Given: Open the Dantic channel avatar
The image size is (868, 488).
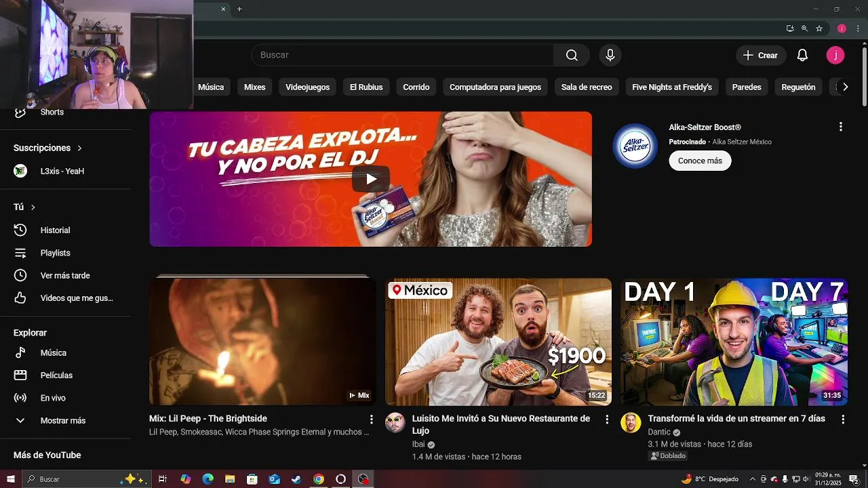Looking at the screenshot, I should point(631,423).
